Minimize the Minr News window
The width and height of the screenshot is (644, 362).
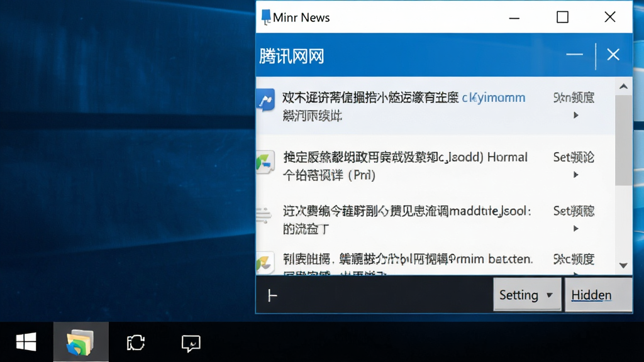coord(514,18)
